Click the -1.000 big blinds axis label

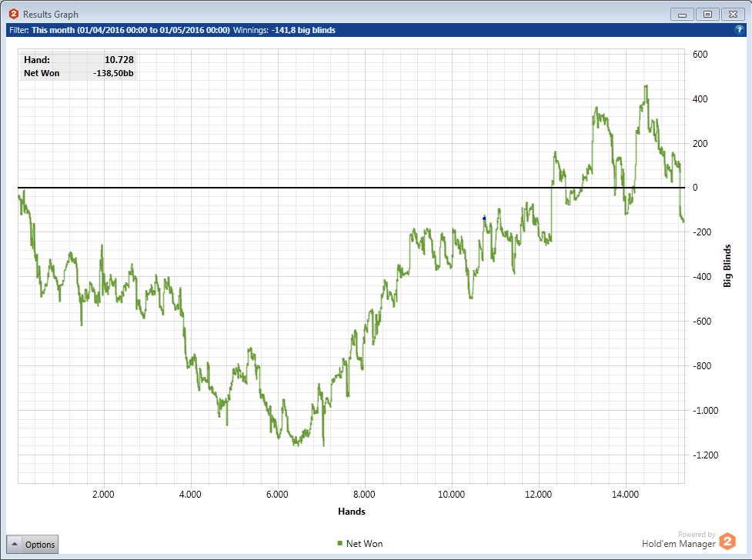pyautogui.click(x=706, y=411)
